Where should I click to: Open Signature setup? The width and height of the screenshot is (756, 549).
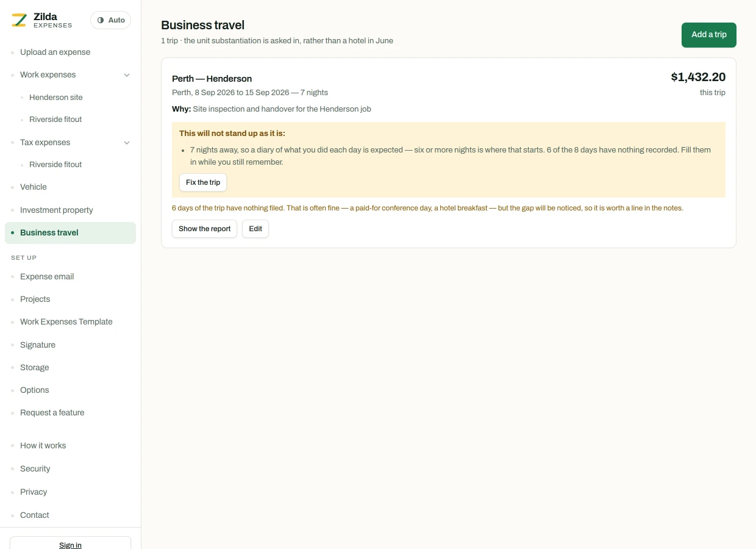click(x=38, y=345)
